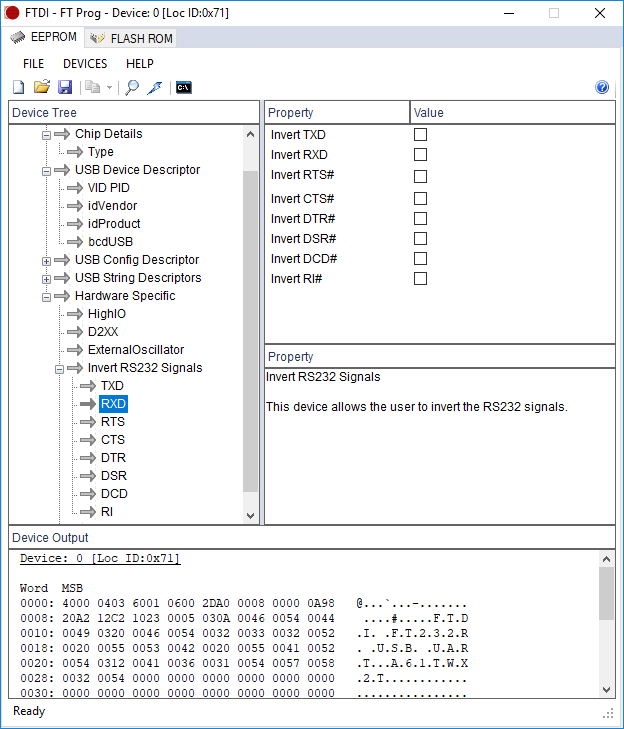Click the red FTDI title bar icon
624x729 pixels.
[12, 13]
